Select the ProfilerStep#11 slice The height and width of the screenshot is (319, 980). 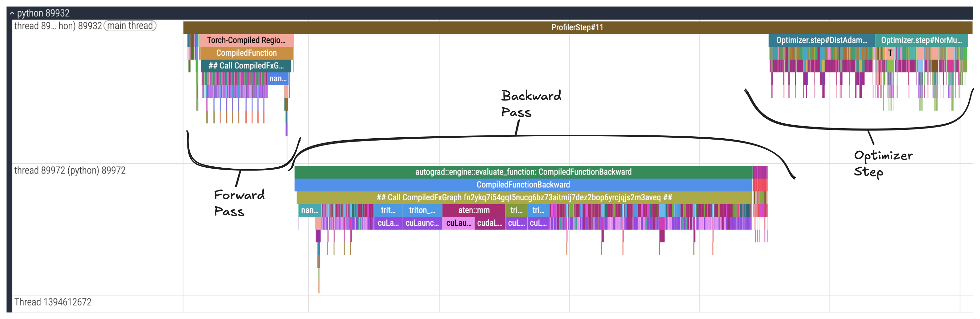point(577,27)
